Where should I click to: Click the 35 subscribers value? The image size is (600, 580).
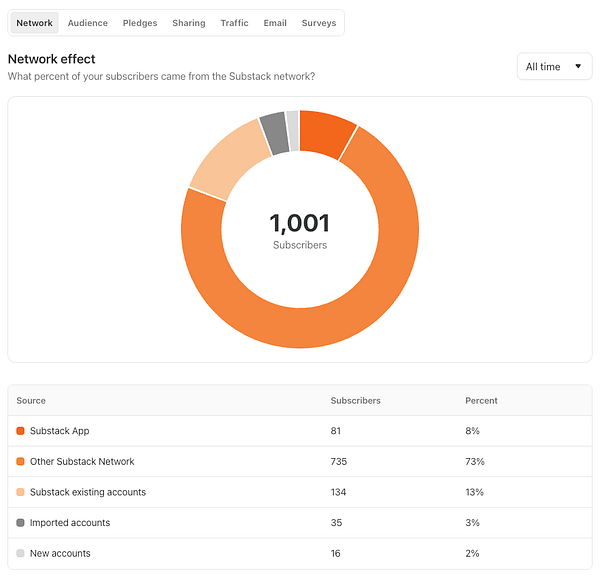pos(336,523)
